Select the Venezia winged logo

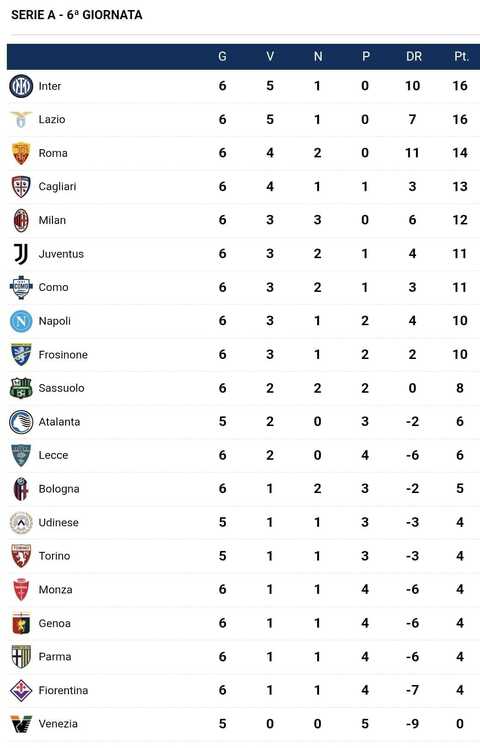(21, 724)
